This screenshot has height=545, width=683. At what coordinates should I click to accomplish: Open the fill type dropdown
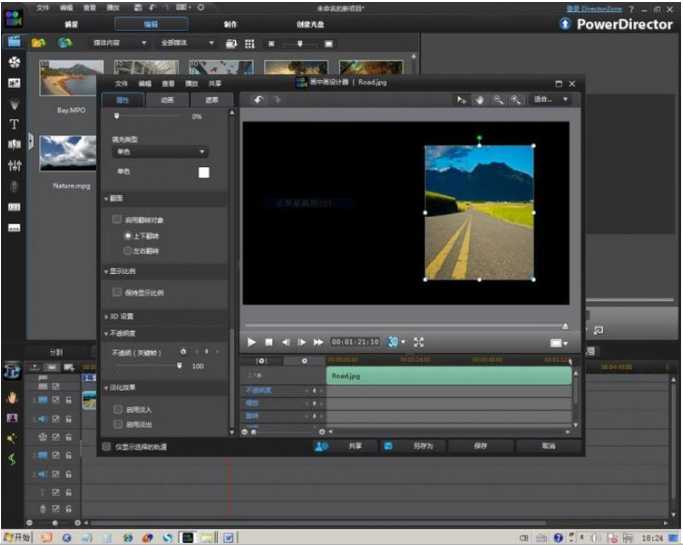(160, 152)
